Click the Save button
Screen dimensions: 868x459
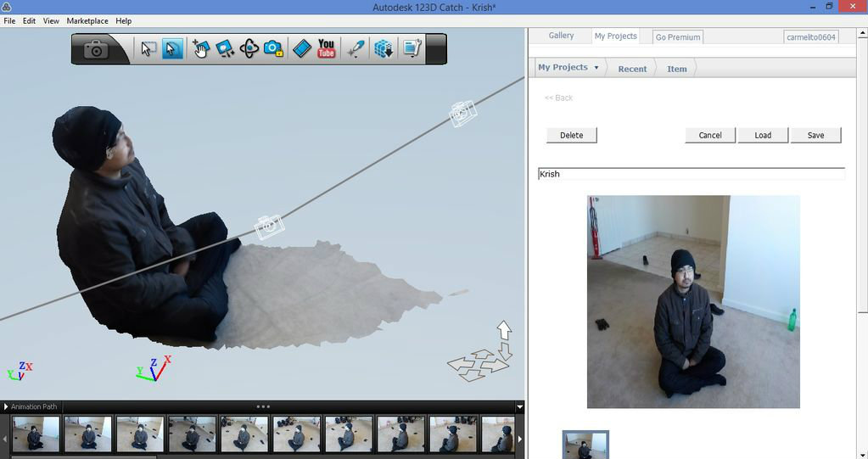pos(816,135)
